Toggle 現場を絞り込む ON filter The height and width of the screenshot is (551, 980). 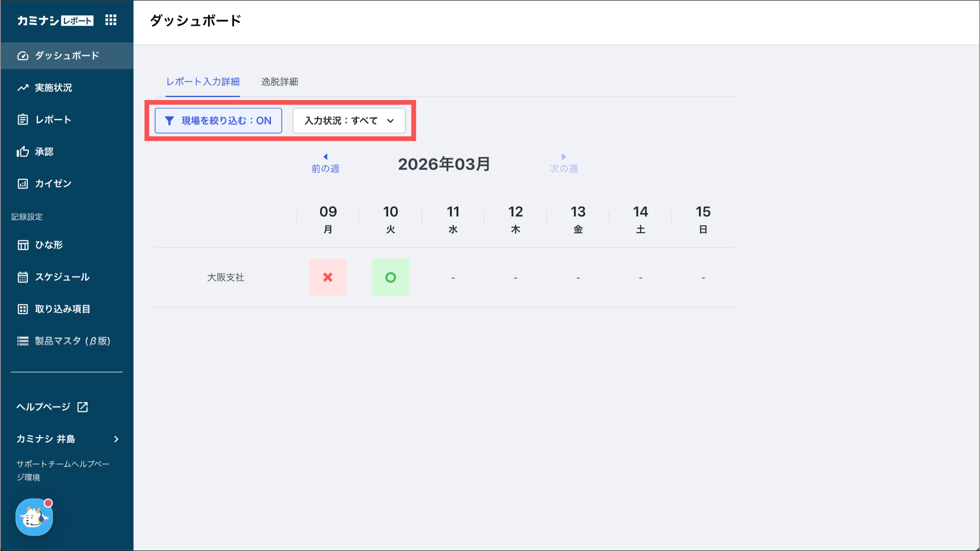[218, 121]
